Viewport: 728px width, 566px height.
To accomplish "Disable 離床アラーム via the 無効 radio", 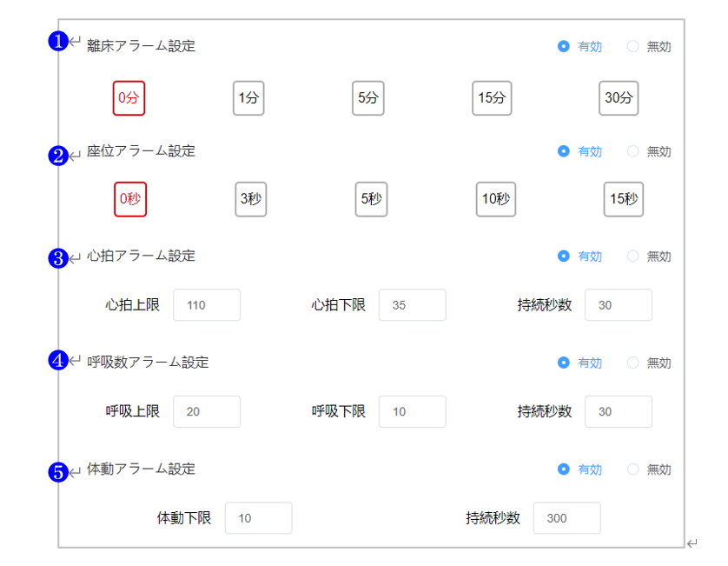I will click(632, 47).
